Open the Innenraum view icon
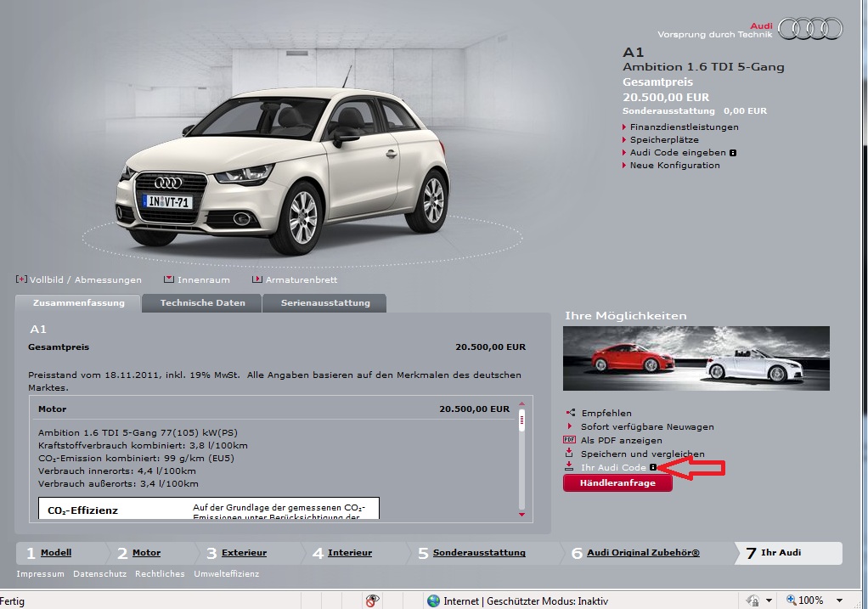Screen dimensions: 868x609 [169, 279]
